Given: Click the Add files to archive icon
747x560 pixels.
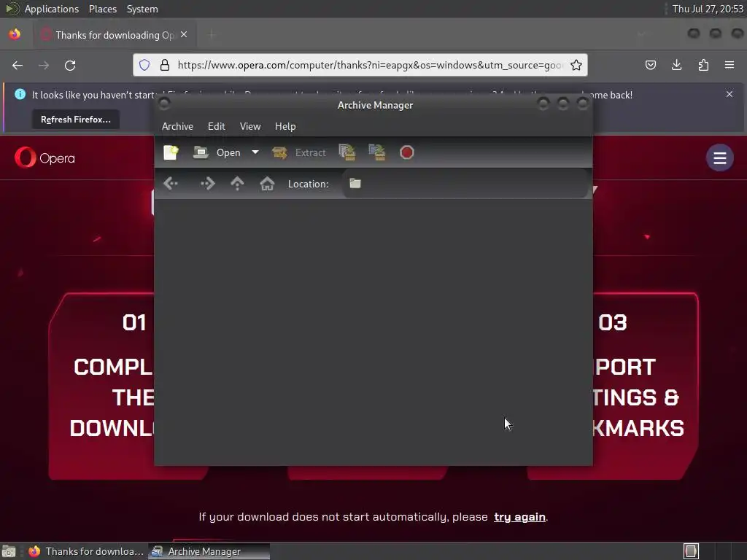Looking at the screenshot, I should [x=347, y=152].
